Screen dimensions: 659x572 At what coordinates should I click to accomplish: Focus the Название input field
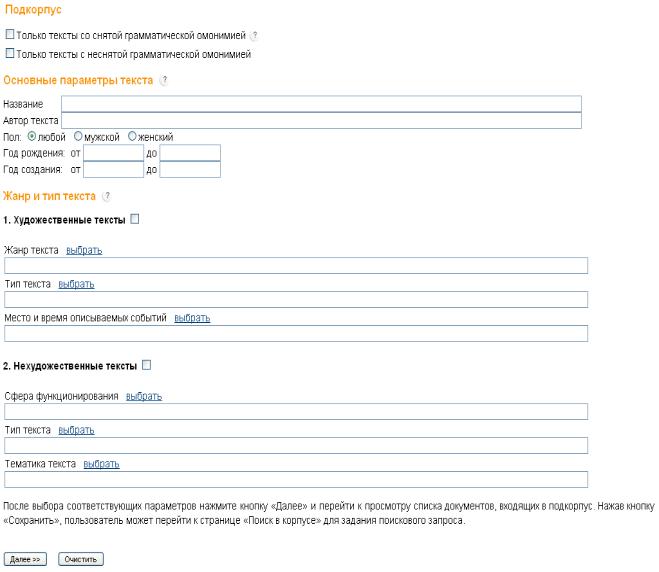pyautogui.click(x=322, y=104)
